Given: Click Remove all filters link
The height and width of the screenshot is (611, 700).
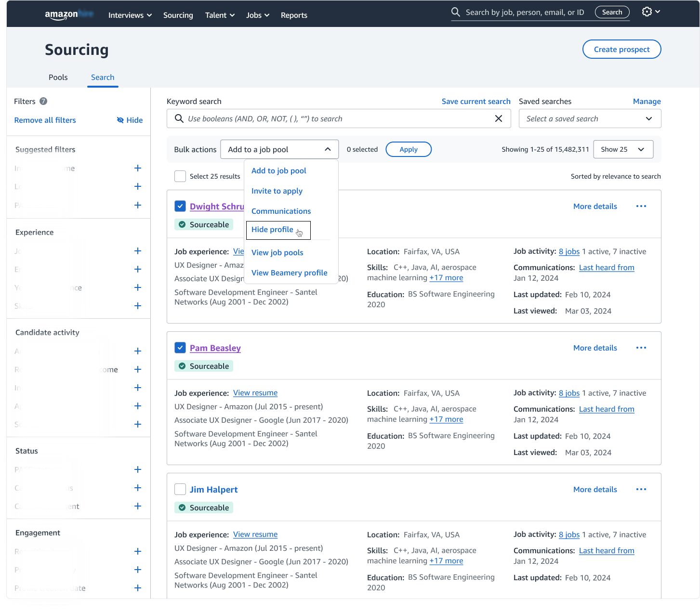Looking at the screenshot, I should click(x=45, y=120).
